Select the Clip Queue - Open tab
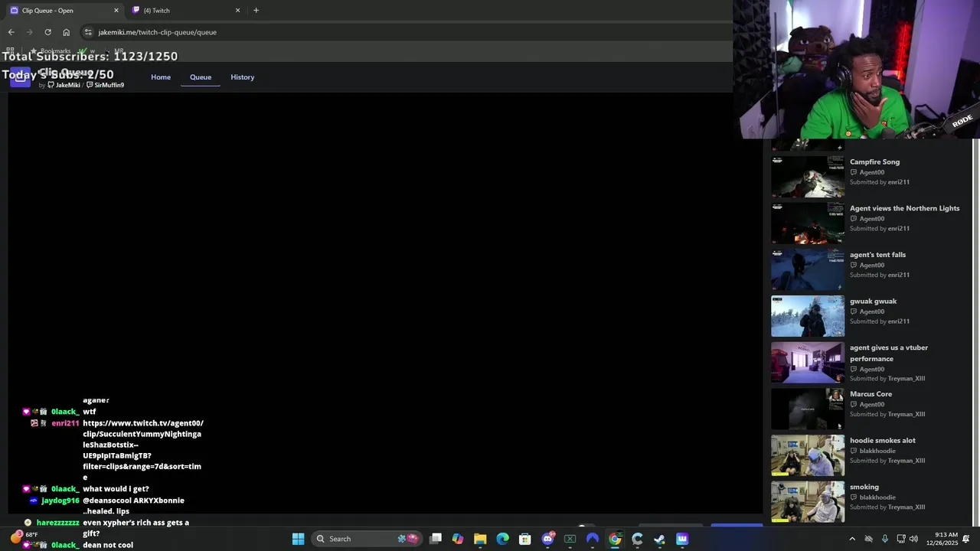Image resolution: width=980 pixels, height=551 pixels. tap(64, 10)
